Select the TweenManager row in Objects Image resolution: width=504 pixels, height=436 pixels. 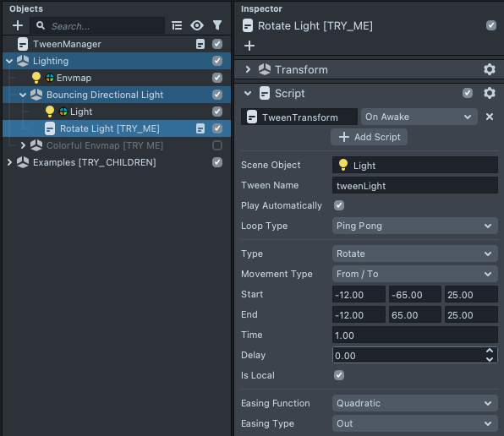point(117,44)
